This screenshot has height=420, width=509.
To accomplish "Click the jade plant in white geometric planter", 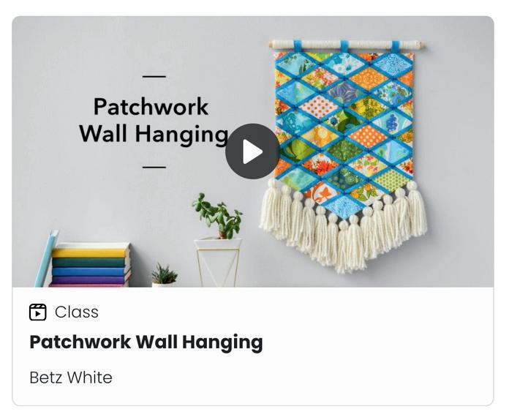I will [218, 241].
